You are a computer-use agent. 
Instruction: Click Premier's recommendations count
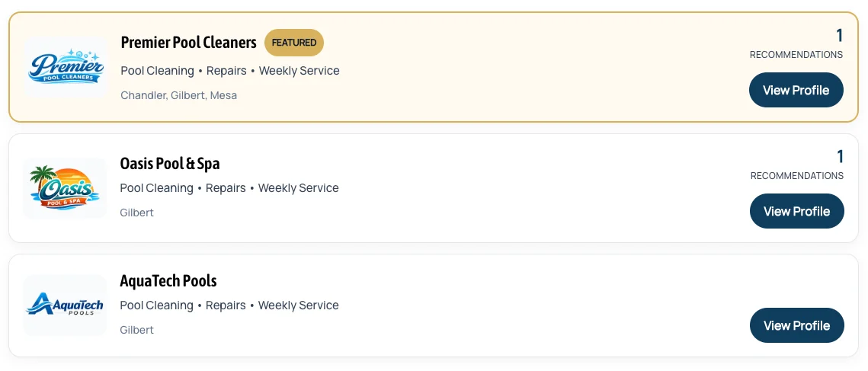[839, 36]
